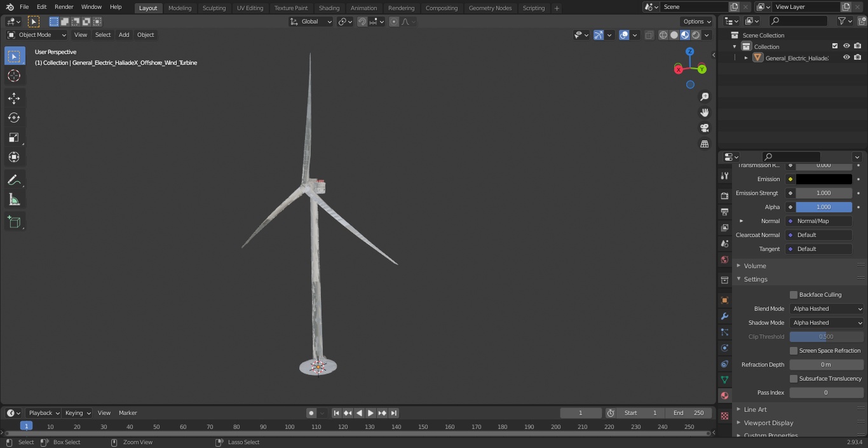Click the zoom magnifier viewport gizmo
This screenshot has height=448, width=868.
tap(704, 97)
